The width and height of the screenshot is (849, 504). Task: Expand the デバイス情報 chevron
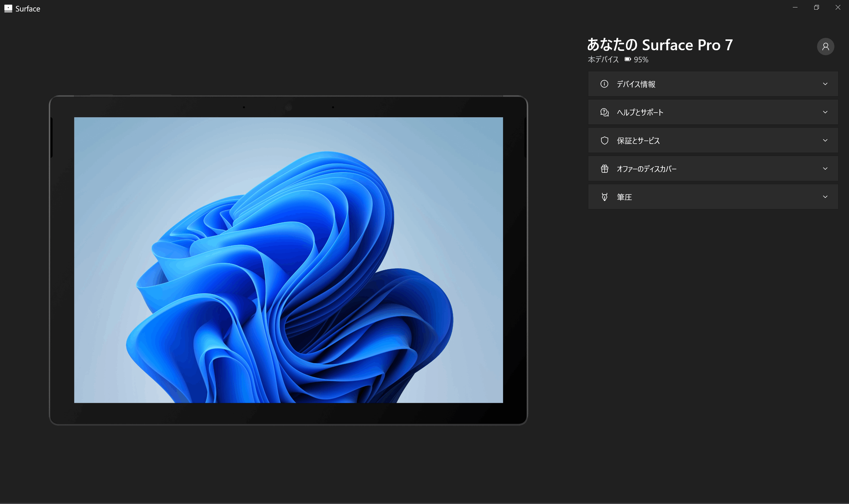pyautogui.click(x=825, y=84)
